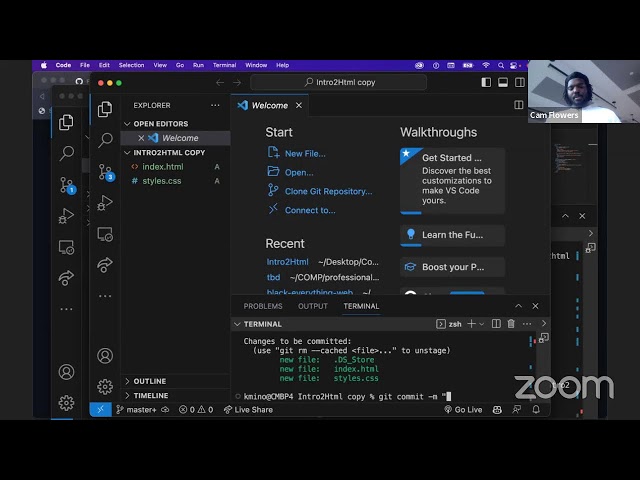Open notifications bell in status bar
Image resolution: width=640 pixels, height=480 pixels.
tap(536, 409)
